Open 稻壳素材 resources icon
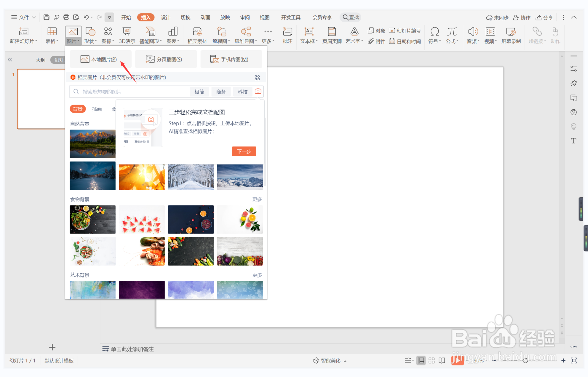 click(197, 35)
